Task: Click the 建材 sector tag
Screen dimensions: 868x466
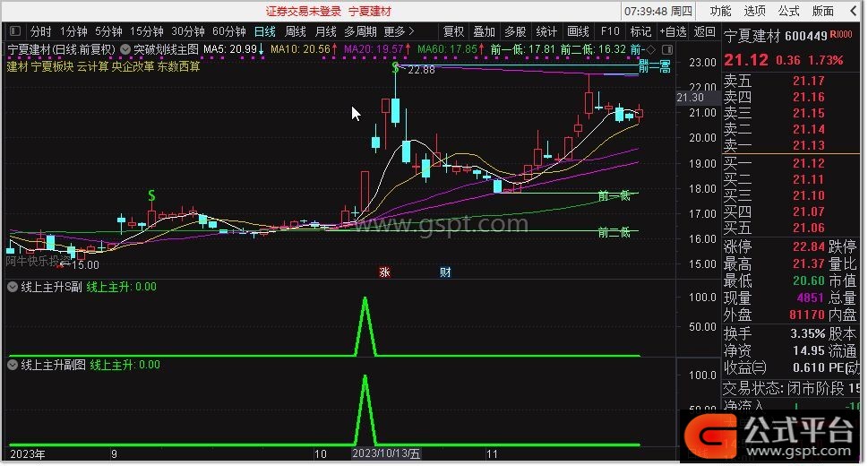Action: point(17,66)
